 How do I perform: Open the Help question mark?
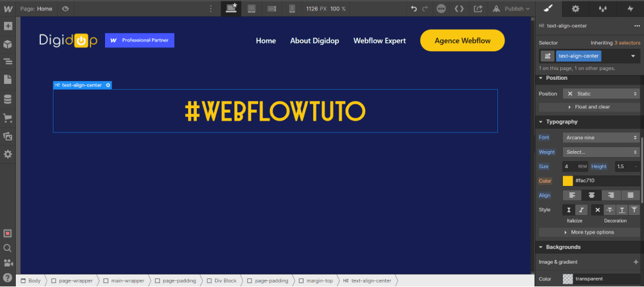(x=7, y=277)
